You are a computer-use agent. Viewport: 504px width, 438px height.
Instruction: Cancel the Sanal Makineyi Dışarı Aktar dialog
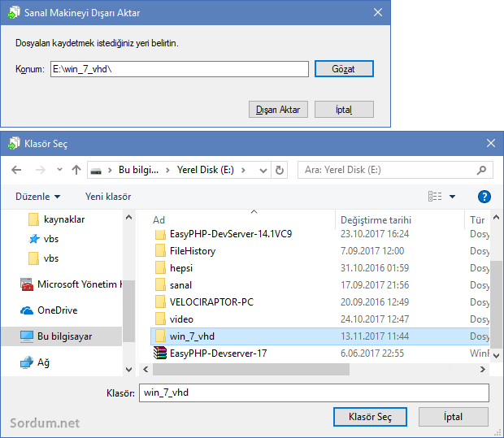click(x=344, y=110)
